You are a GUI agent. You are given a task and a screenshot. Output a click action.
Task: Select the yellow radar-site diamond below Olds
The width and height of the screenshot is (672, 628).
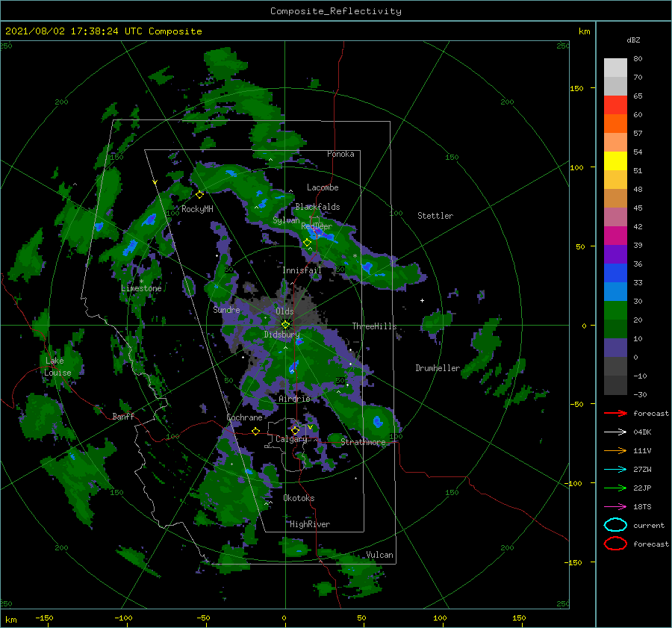pyautogui.click(x=285, y=325)
